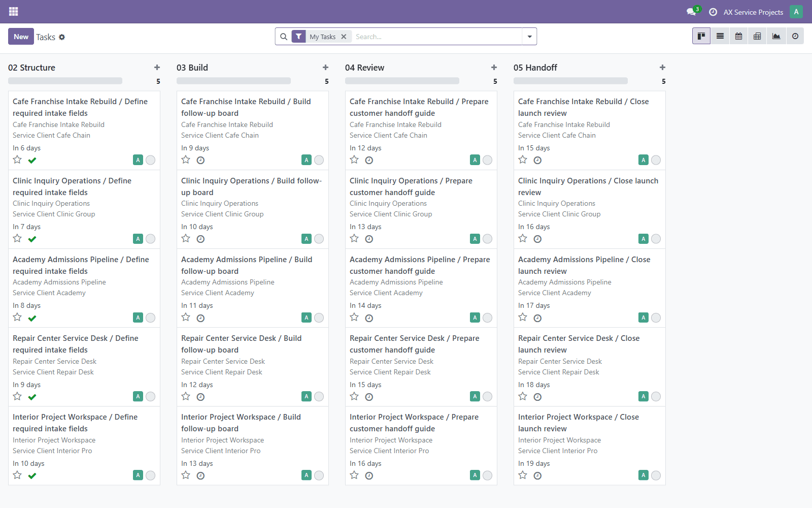Add a task in 05 Handoff column
This screenshot has height=508, width=812.
coord(662,68)
